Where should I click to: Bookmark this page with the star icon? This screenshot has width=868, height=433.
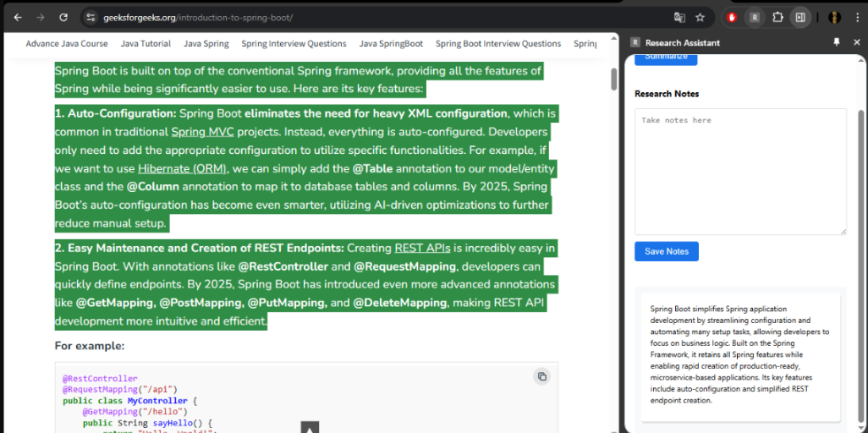[700, 17]
